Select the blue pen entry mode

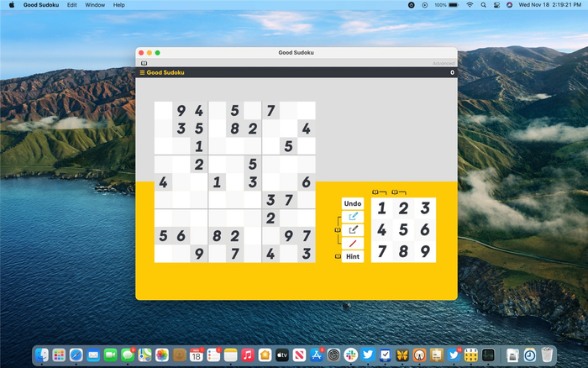[353, 217]
